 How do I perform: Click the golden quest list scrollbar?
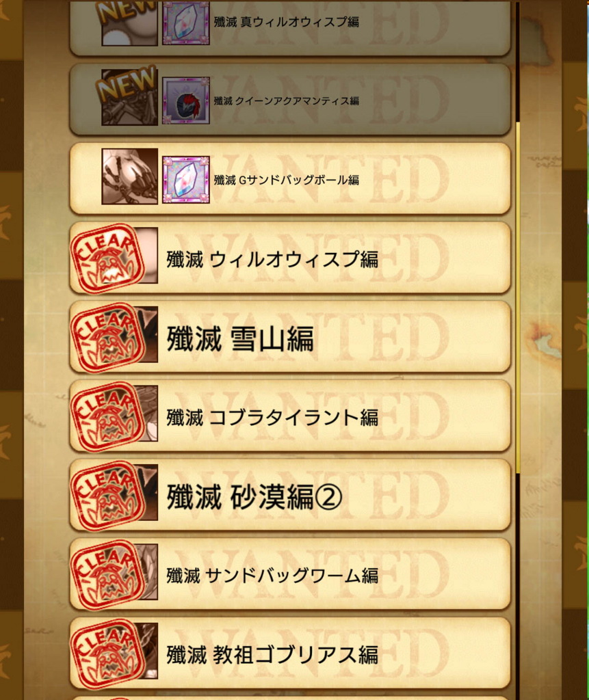pos(518,298)
